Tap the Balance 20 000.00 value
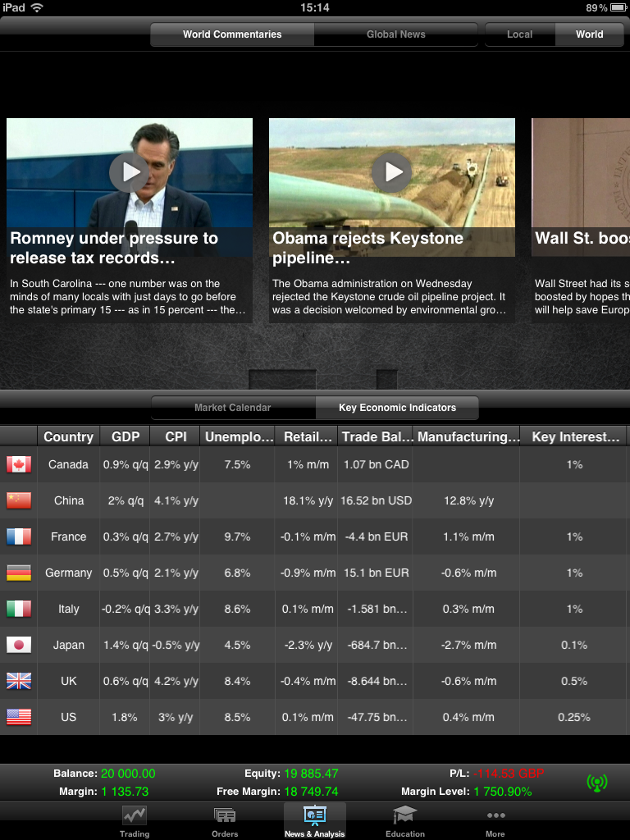 point(128,774)
